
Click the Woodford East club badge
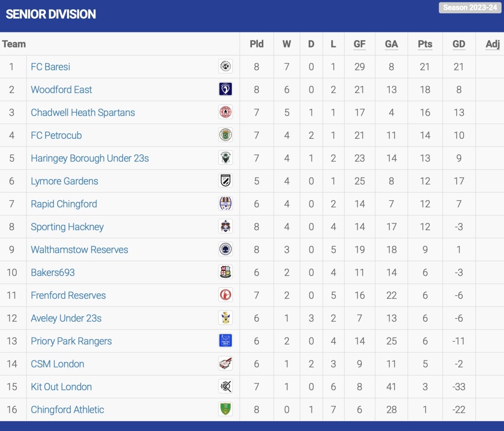pyautogui.click(x=225, y=89)
